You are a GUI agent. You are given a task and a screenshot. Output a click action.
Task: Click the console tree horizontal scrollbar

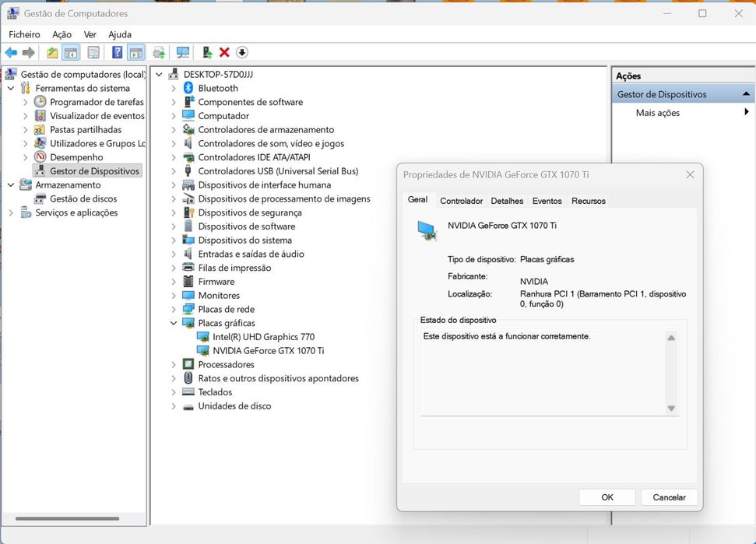coord(68,518)
